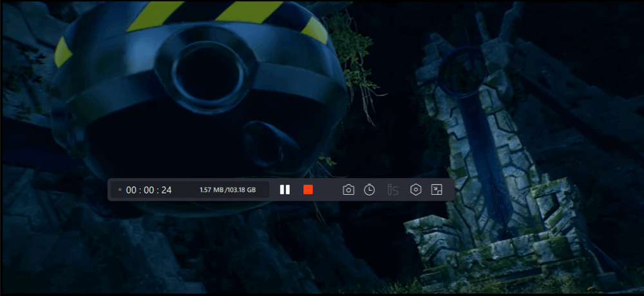The image size is (644, 296).
Task: Open the recording timer schedule icon
Action: pos(370,190)
